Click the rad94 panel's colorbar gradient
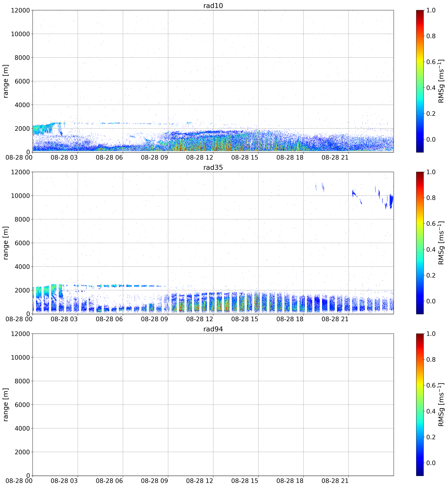The height and width of the screenshot is (487, 448). 420,405
